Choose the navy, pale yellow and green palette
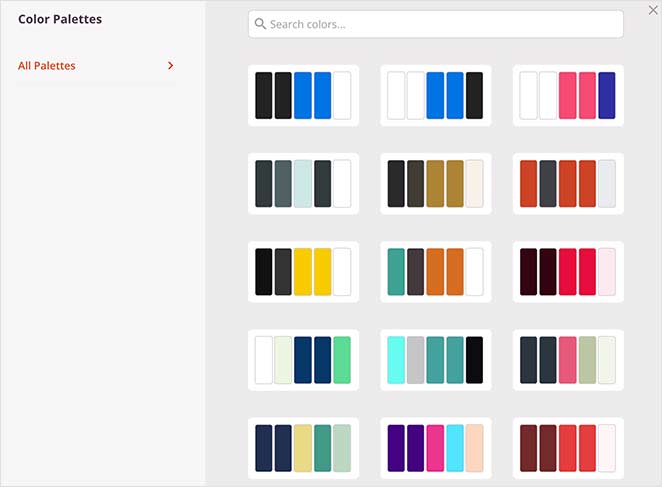 (303, 448)
